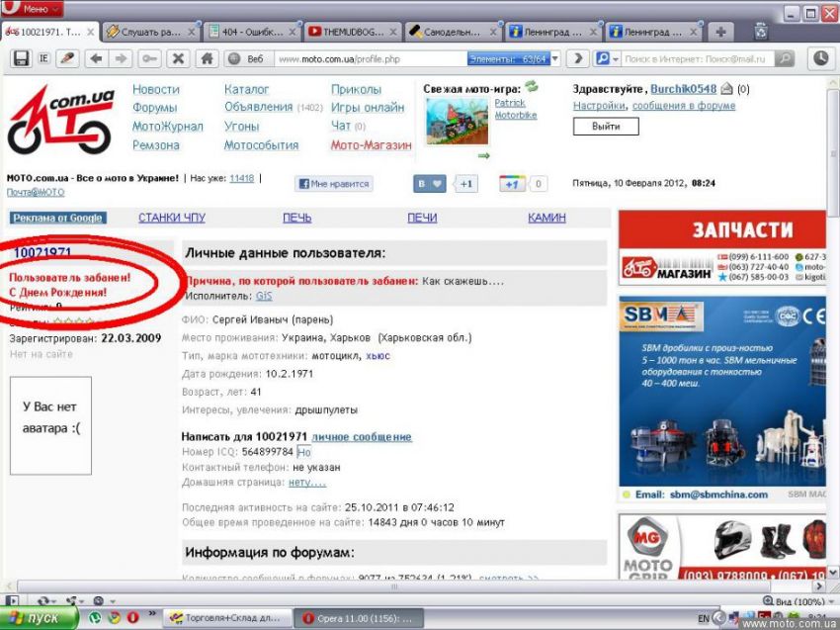Viewport: 840px width, 630px height.
Task: Open the Opera Unite status dropdown
Action: [x=74, y=600]
